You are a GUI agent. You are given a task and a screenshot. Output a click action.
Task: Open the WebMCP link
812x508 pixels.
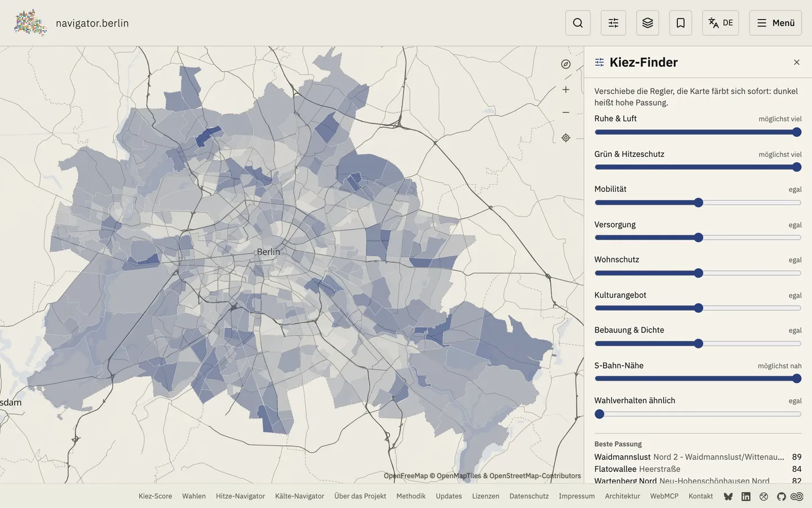664,496
